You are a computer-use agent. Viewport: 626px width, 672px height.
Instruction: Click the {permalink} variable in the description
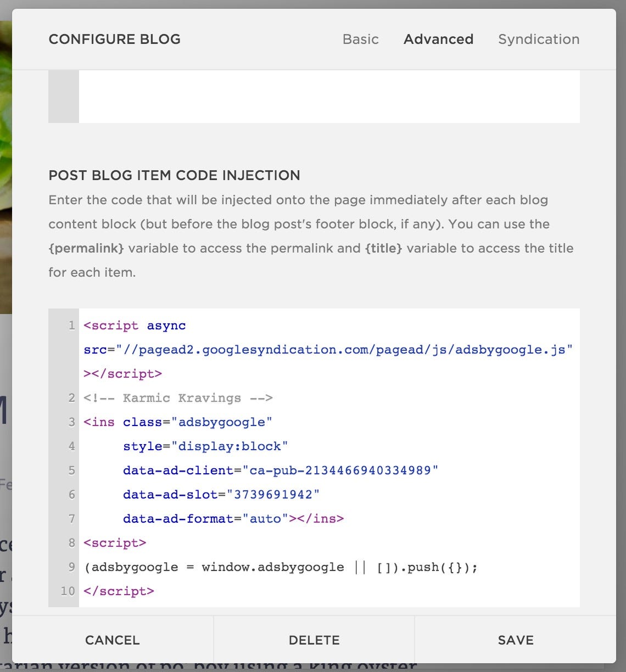click(x=87, y=248)
